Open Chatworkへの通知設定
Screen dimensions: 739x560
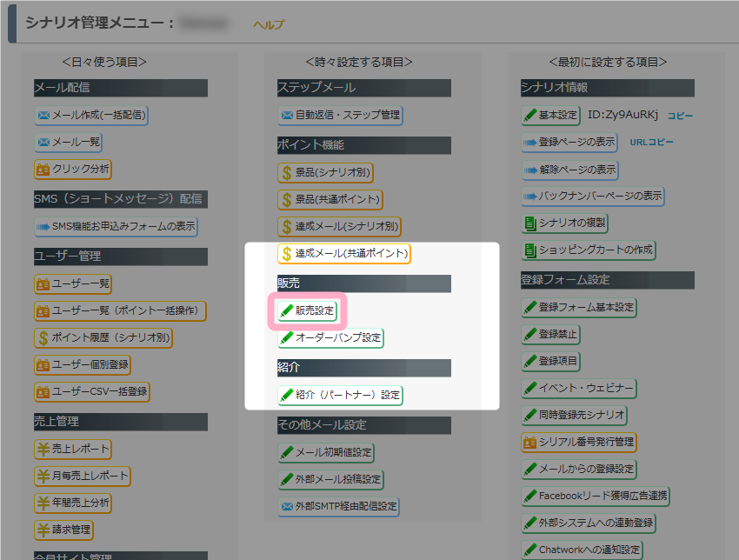[582, 550]
